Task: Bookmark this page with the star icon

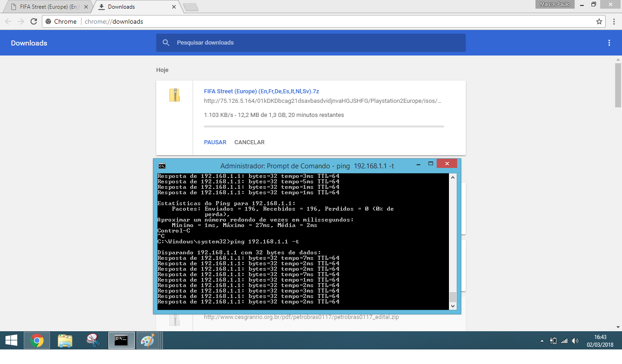Action: pyautogui.click(x=599, y=21)
